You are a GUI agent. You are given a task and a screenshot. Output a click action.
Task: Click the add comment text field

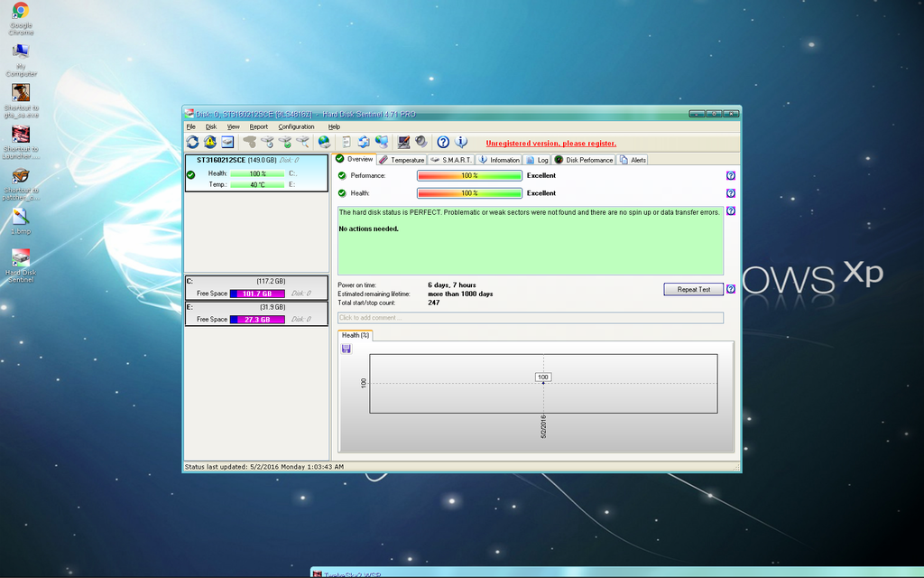(530, 318)
